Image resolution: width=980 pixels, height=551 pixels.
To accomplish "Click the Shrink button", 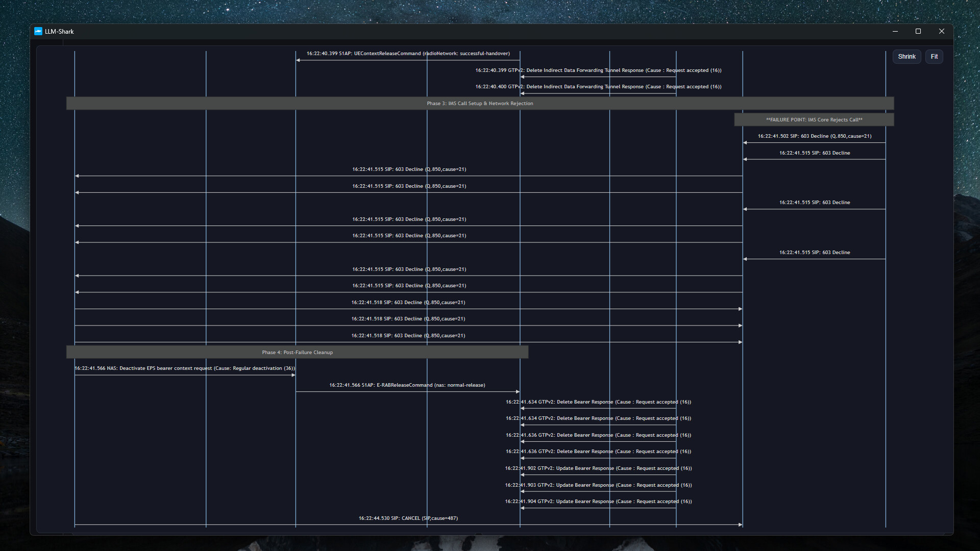I will pyautogui.click(x=906, y=57).
